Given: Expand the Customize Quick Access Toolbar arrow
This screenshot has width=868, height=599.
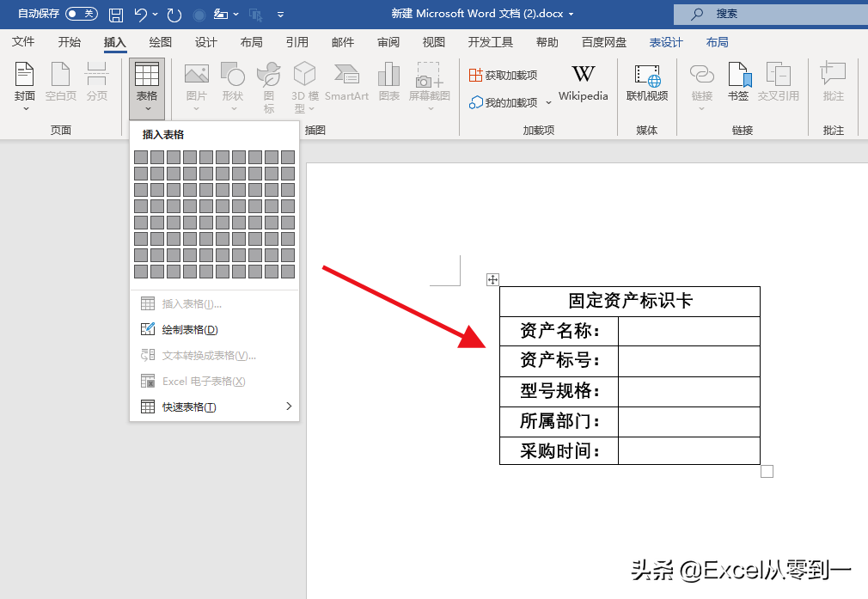Looking at the screenshot, I should pyautogui.click(x=281, y=15).
